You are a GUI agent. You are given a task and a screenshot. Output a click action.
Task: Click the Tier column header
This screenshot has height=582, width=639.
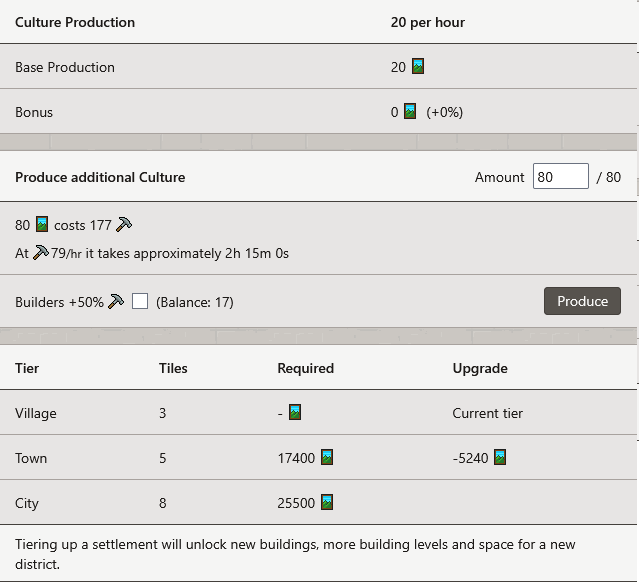point(27,368)
